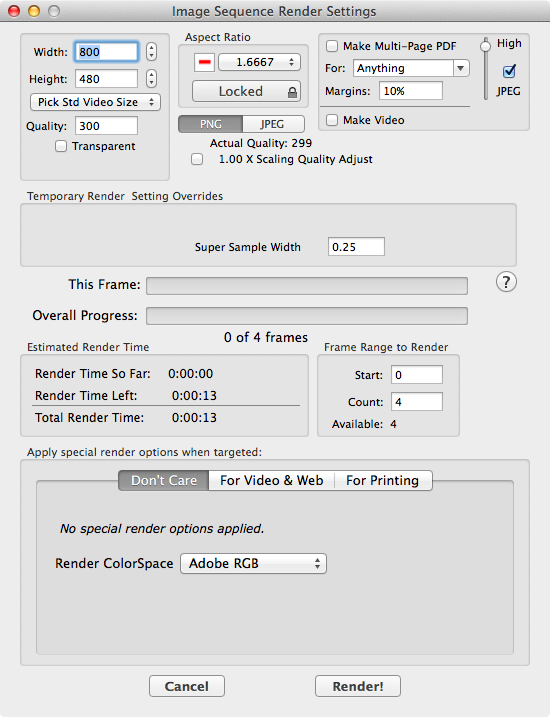Viewport: 550px width, 717px height.
Task: Switch to the Don't Care tab
Action: (x=164, y=481)
